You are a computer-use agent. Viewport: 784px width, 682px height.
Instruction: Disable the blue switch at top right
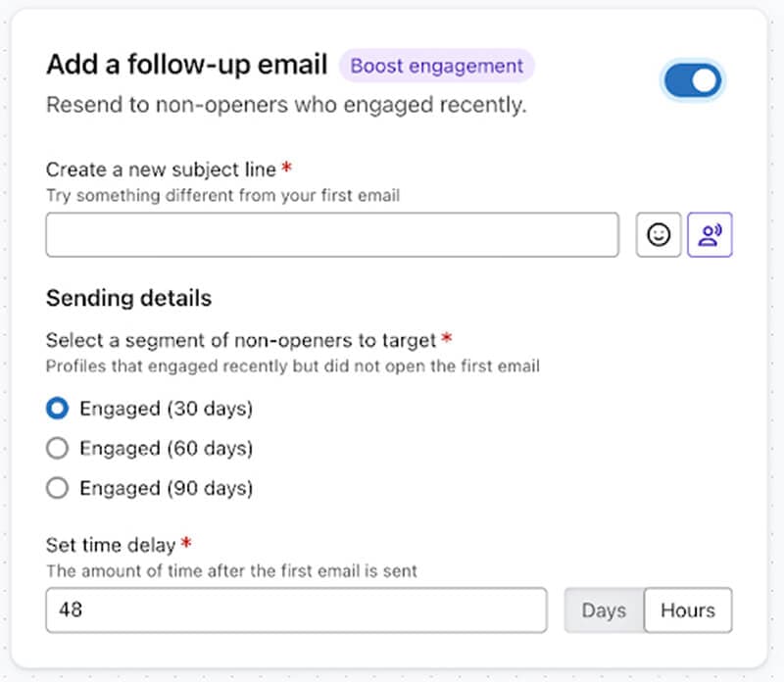point(693,81)
